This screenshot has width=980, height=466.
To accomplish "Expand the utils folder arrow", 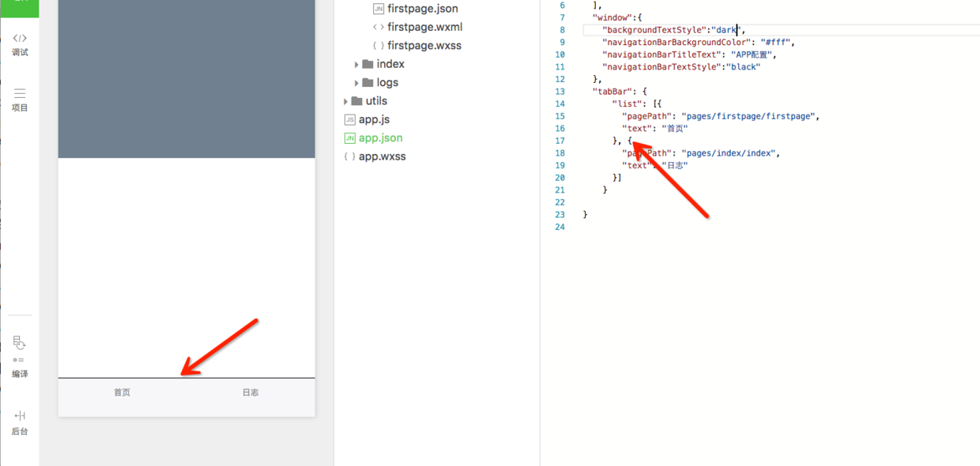I will [x=346, y=102].
